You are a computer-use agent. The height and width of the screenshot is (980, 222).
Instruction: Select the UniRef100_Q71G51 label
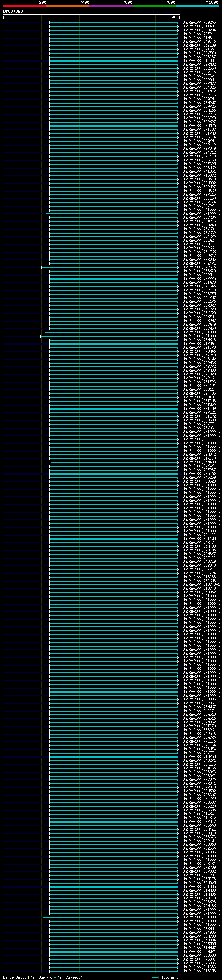[x=199, y=49]
